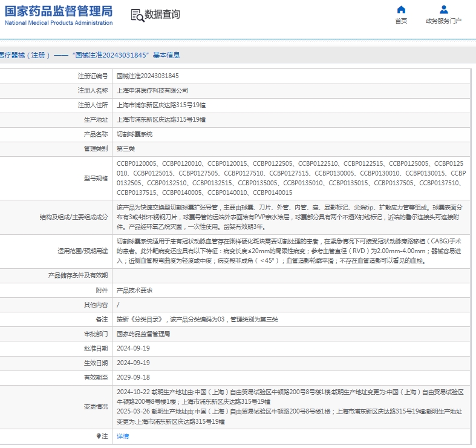This screenshot has height=448, width=476.
Task: Click the 国家药品监督管理局 logo
Action: (59, 15)
